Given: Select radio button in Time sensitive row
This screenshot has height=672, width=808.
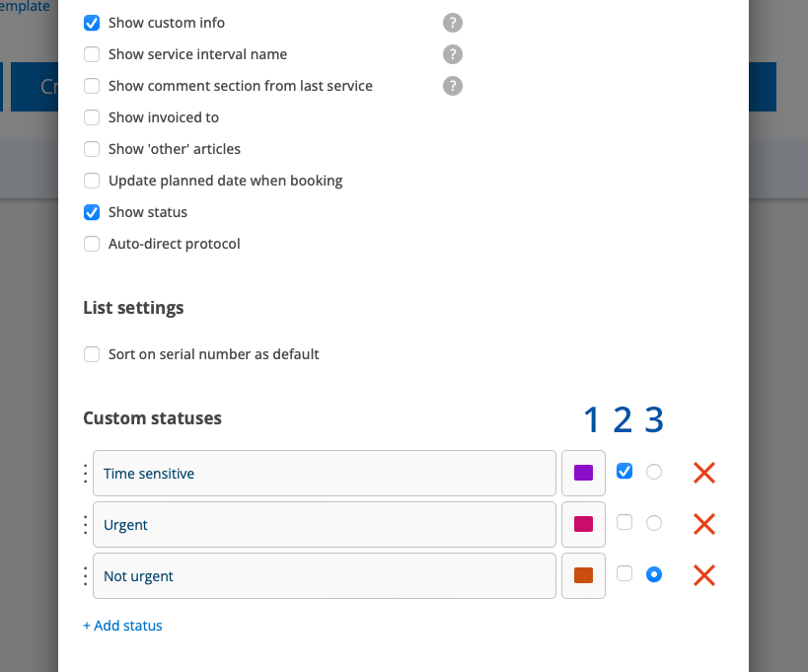Looking at the screenshot, I should pos(653,472).
